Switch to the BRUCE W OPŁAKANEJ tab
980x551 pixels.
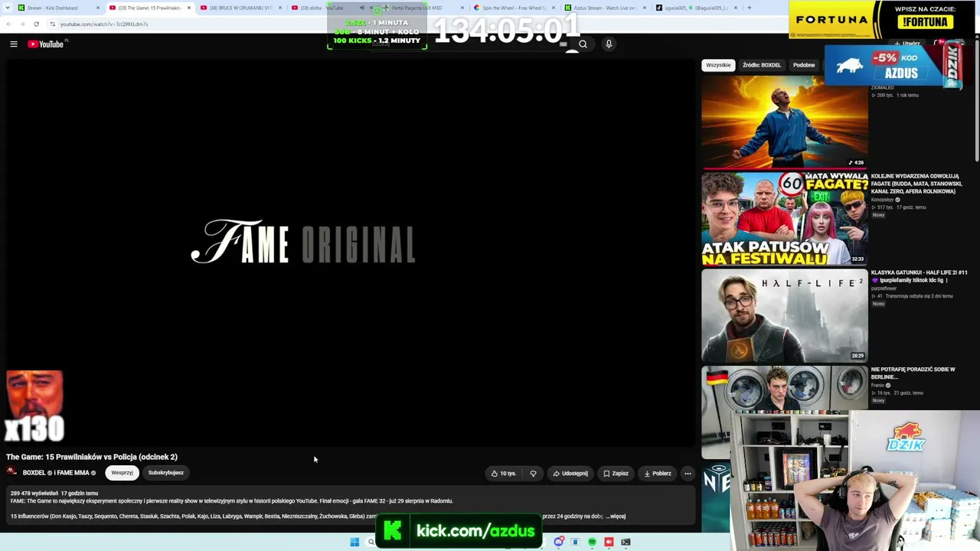(x=240, y=8)
